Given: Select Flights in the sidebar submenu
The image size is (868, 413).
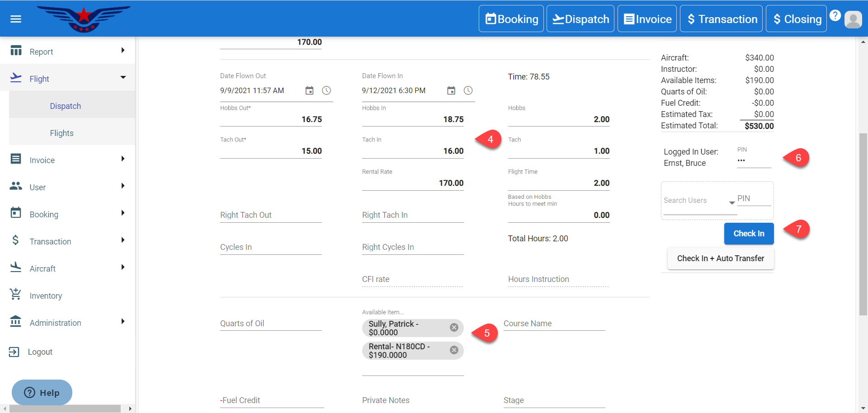Looking at the screenshot, I should (x=62, y=133).
